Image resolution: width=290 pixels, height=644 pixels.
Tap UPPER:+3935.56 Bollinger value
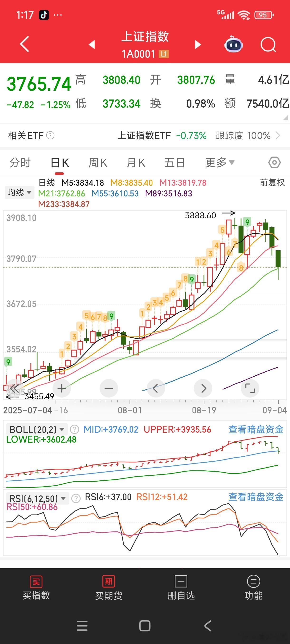[177, 430]
